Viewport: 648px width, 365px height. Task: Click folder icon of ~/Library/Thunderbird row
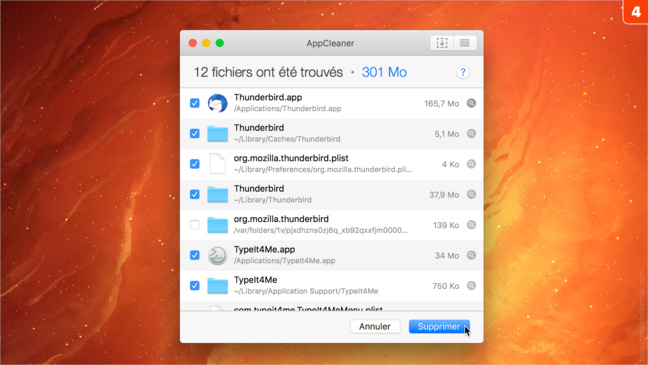[x=217, y=195]
